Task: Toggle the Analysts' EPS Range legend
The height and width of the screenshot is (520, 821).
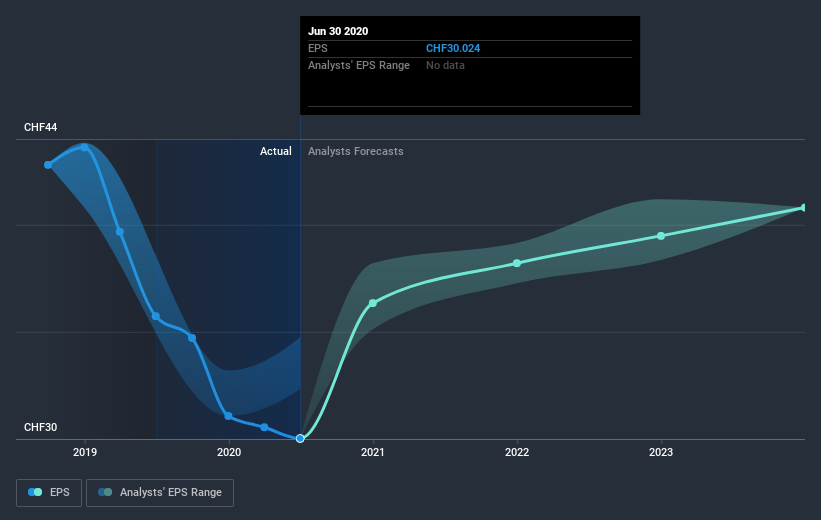Action: tap(160, 492)
